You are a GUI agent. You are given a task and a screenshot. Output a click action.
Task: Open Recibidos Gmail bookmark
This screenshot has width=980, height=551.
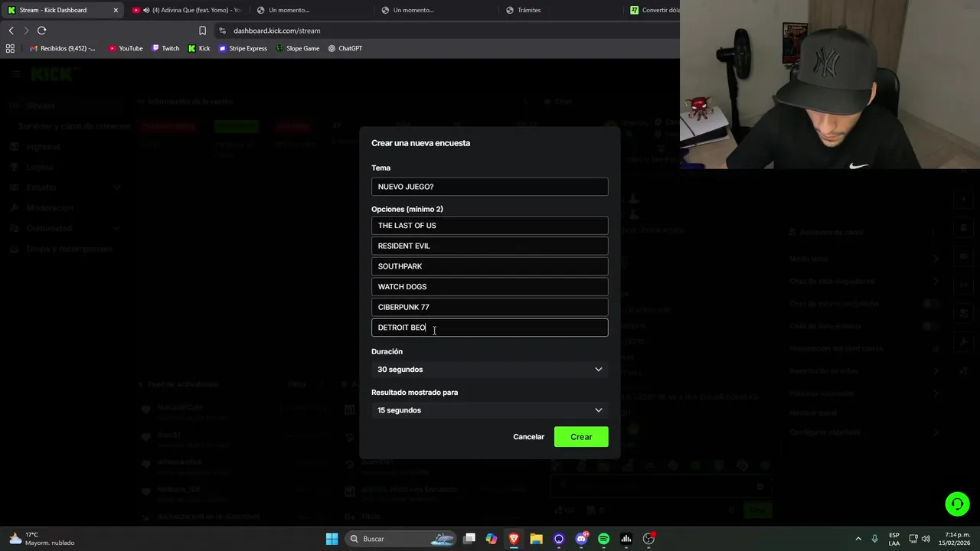click(62, 48)
